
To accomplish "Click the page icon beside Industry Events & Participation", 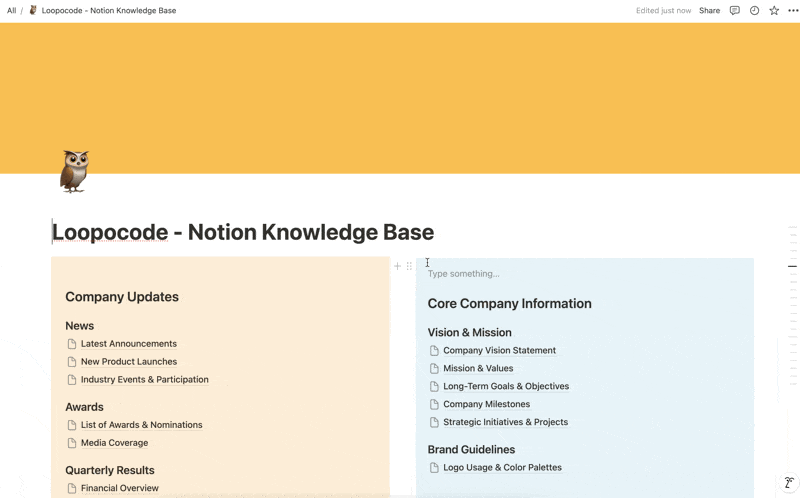I will pyautogui.click(x=72, y=380).
